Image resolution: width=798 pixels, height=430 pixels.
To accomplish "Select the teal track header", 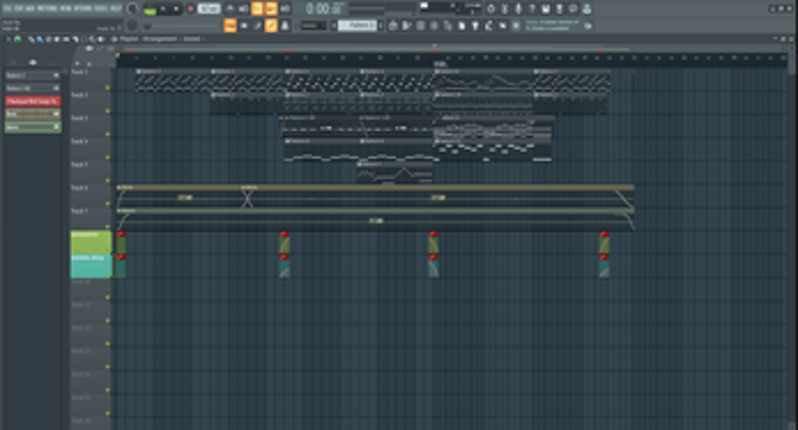I will (x=91, y=266).
